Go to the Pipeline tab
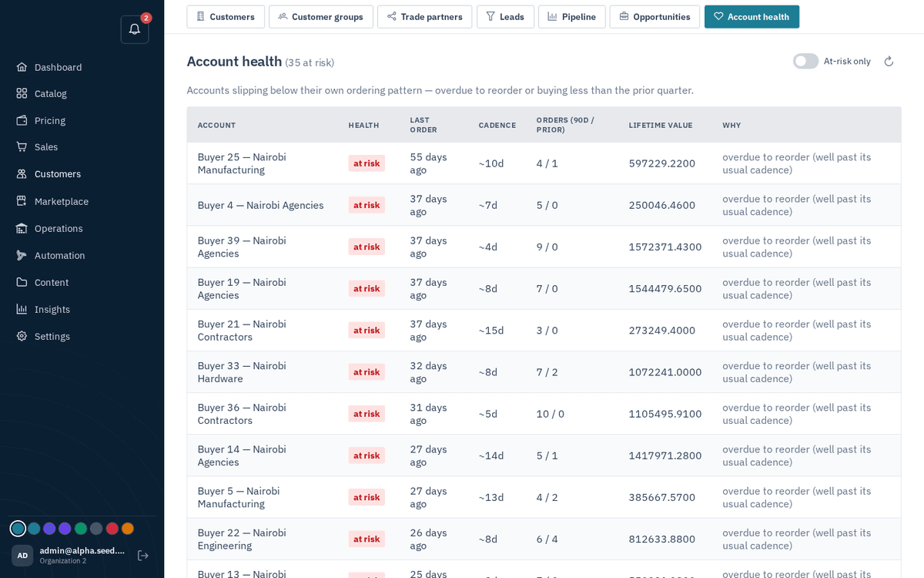This screenshot has width=924, height=578. (571, 17)
